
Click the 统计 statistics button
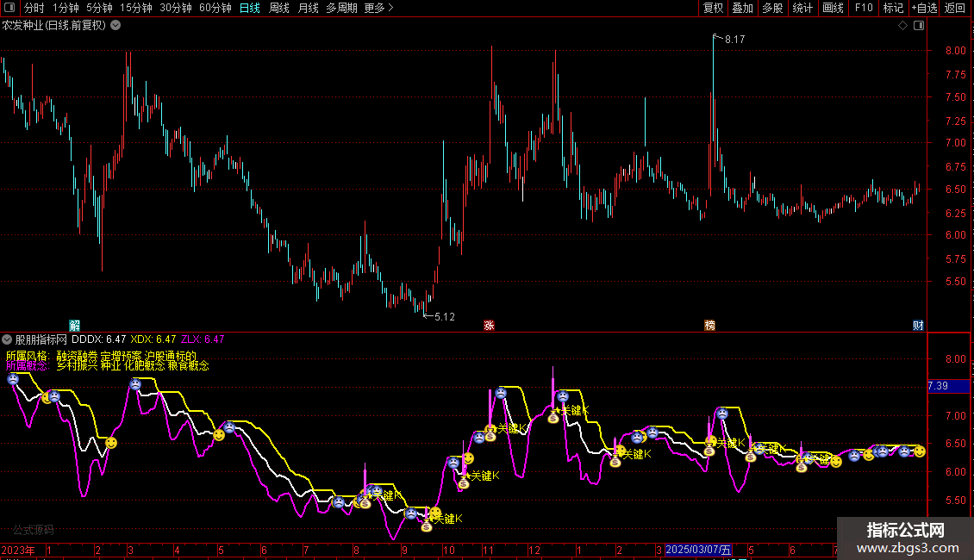pyautogui.click(x=802, y=8)
